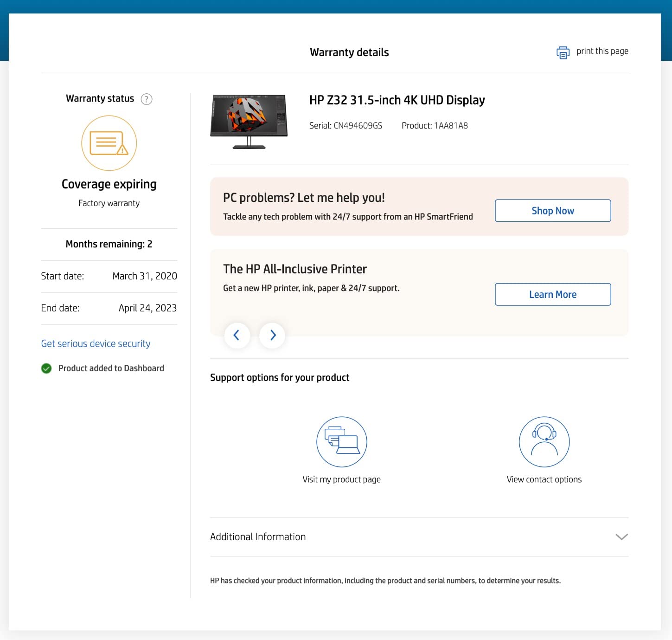The height and width of the screenshot is (640, 672).
Task: Click the End date April 24, 2023 value
Action: click(x=147, y=308)
